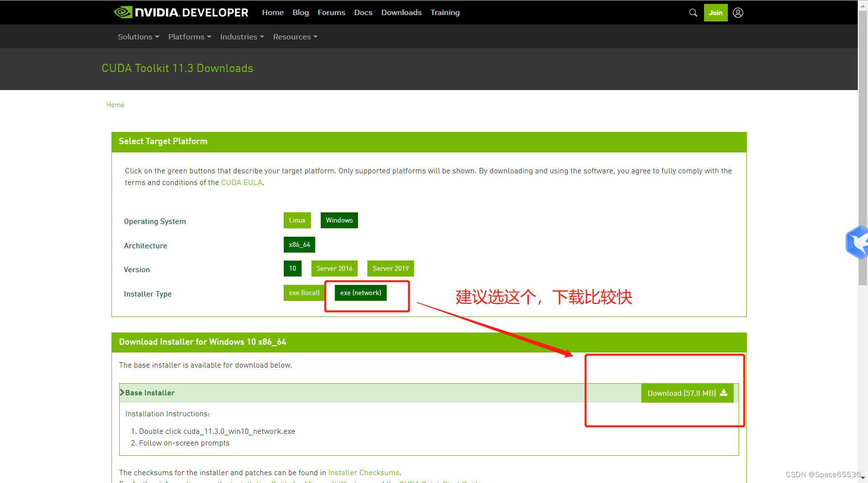Expand the Resources dropdown
The height and width of the screenshot is (483, 868).
coord(295,37)
